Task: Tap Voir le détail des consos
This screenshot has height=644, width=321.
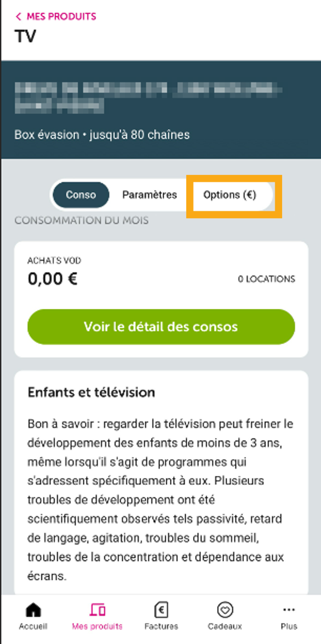Action: coord(160,327)
